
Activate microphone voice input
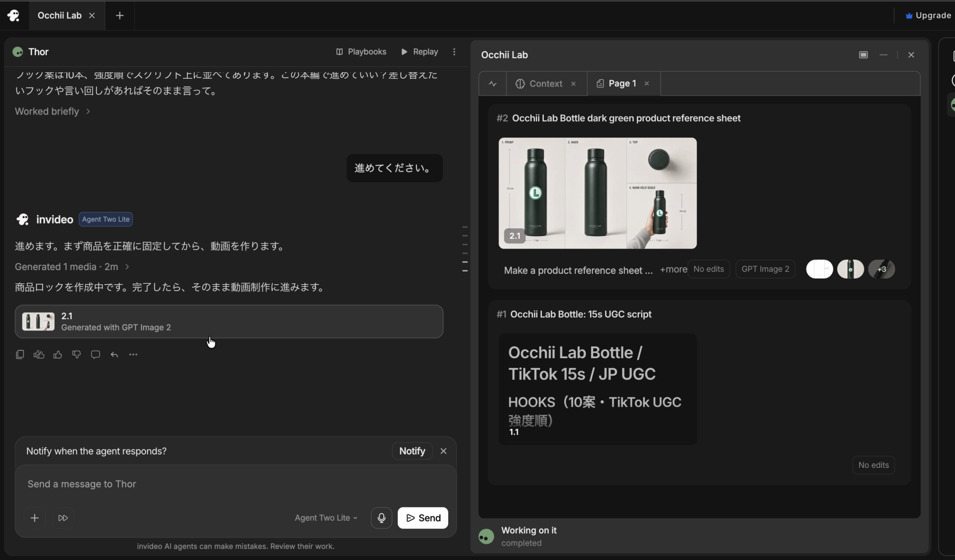coord(381,518)
